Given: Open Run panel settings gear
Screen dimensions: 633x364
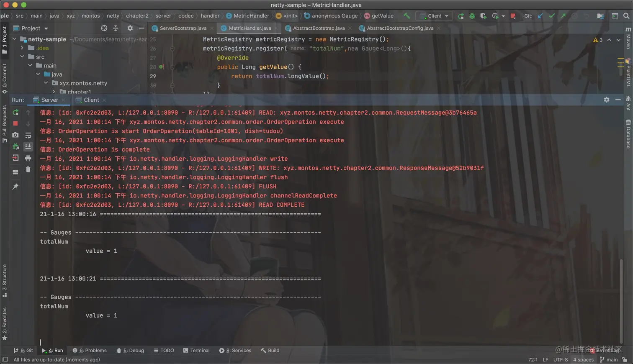Looking at the screenshot, I should pos(607,100).
